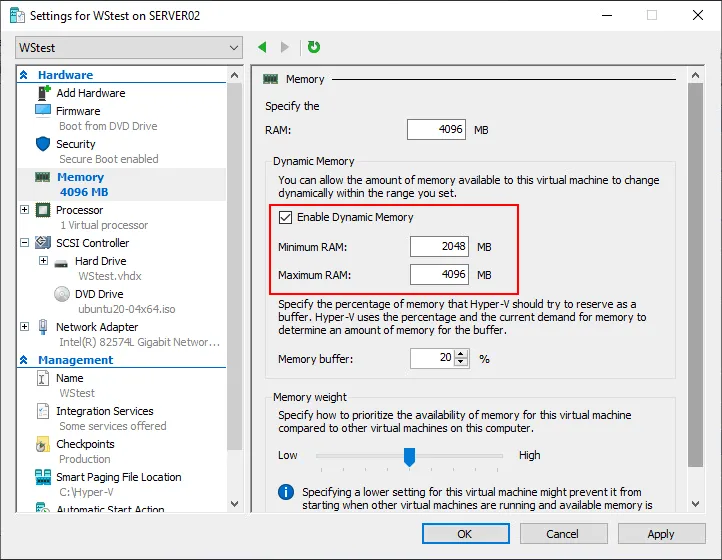Open the Firmware settings item
Viewport: 722px width, 560px height.
point(78,111)
